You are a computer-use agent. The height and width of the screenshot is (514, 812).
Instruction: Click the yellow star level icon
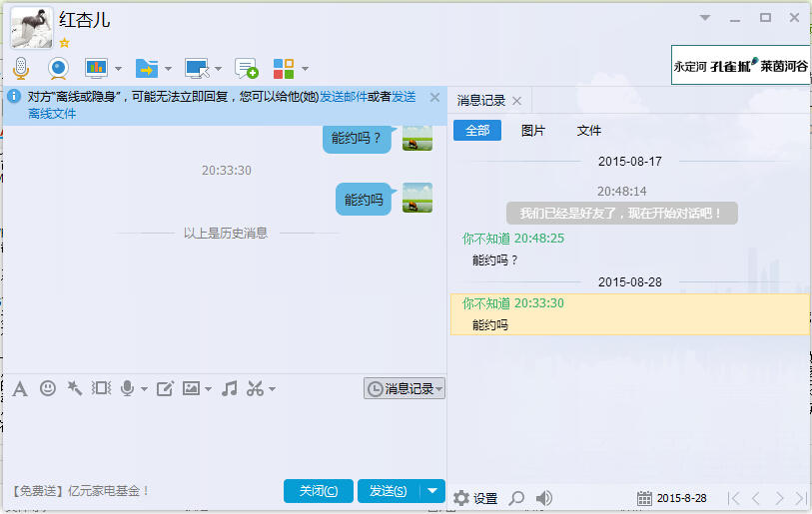64,43
